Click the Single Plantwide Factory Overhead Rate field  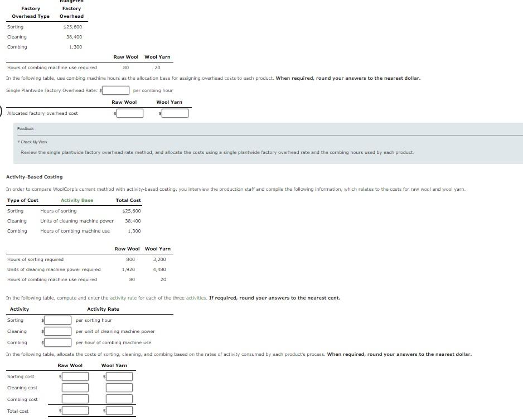pyautogui.click(x=116, y=90)
